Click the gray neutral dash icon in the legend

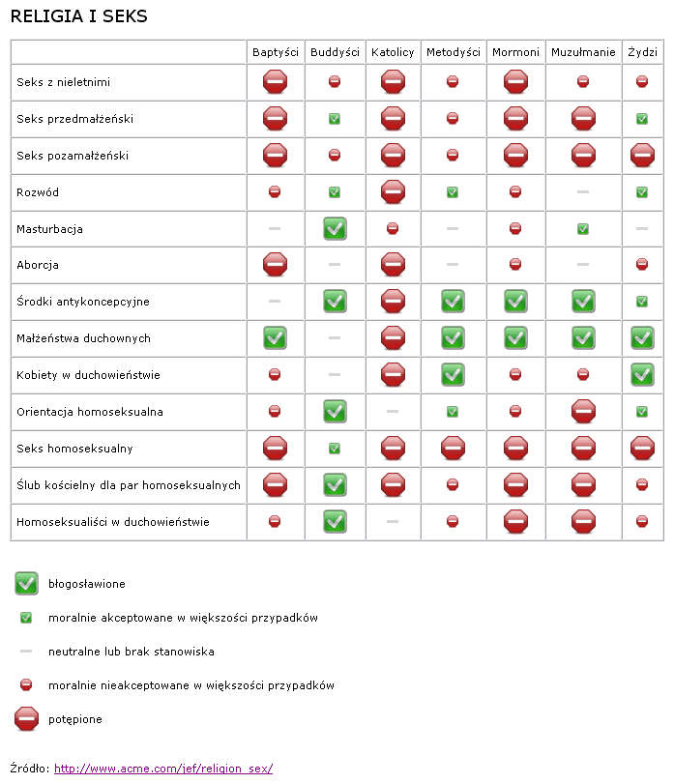pos(27,652)
